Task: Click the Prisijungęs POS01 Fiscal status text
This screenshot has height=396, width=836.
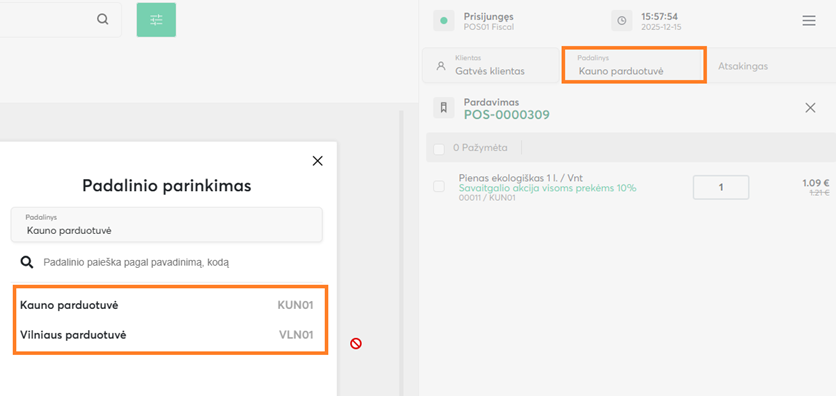Action: [489, 21]
